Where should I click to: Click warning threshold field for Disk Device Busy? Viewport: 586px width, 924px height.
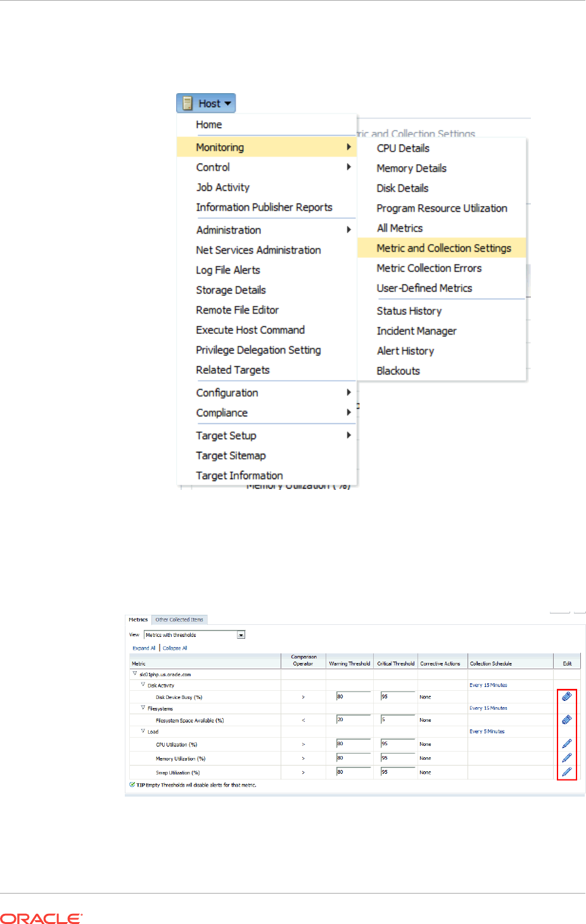point(353,696)
